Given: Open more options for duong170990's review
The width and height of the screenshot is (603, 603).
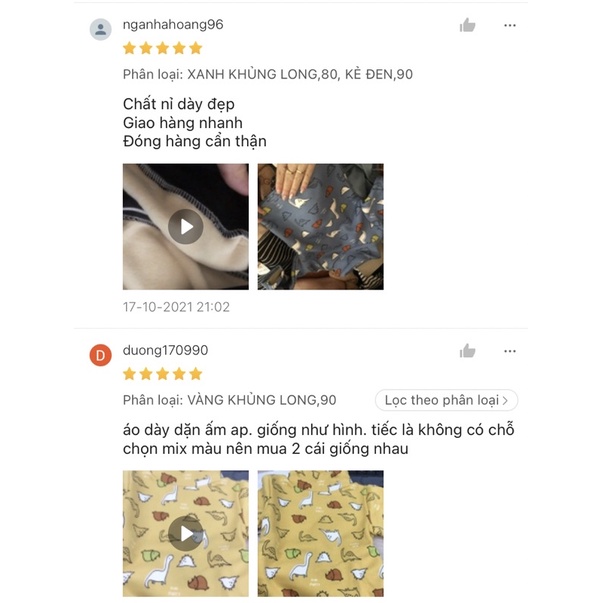Looking at the screenshot, I should click(x=510, y=351).
